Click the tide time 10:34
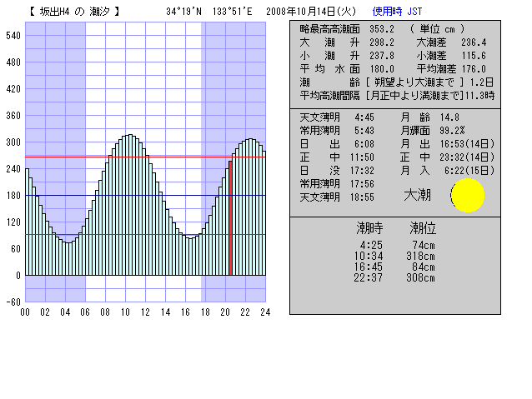Screen dimensions: 532x399 (369, 256)
